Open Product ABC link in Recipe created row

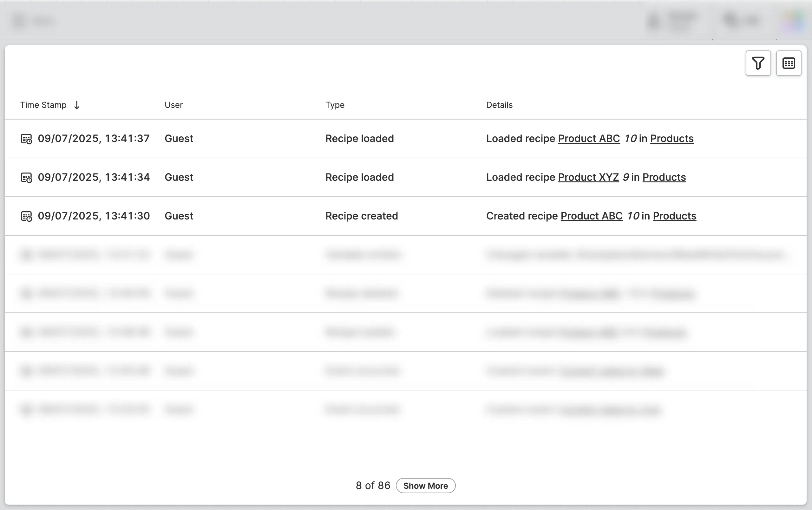(x=591, y=216)
